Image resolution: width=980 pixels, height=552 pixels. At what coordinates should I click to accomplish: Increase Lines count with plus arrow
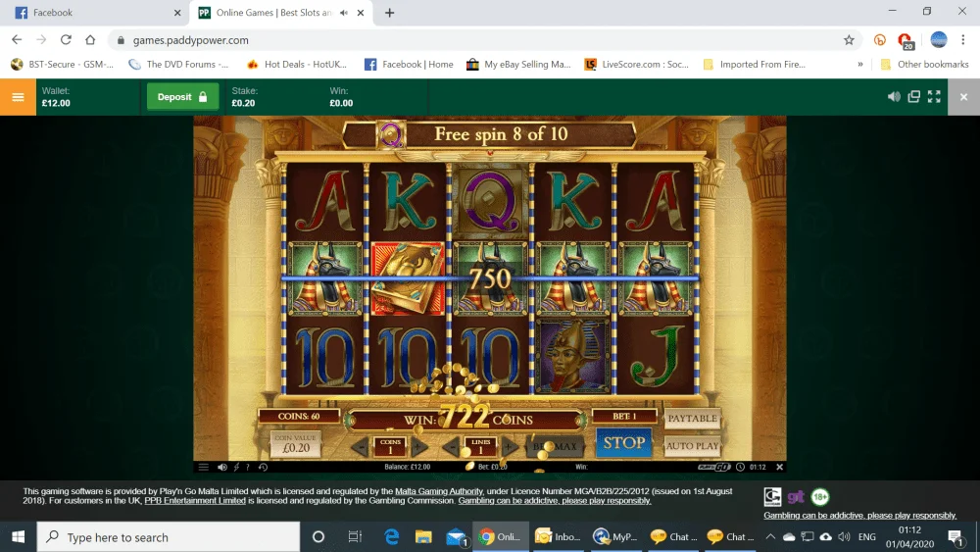[510, 446]
